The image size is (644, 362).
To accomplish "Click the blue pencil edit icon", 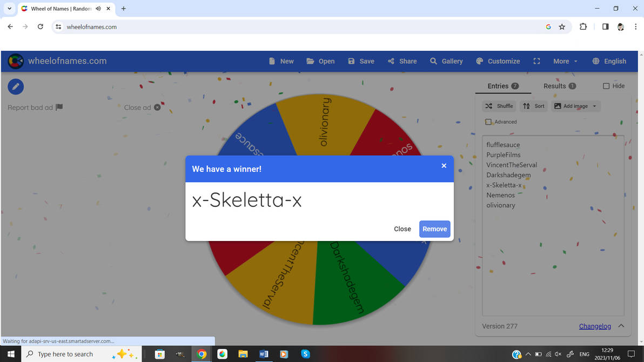I will coord(16,86).
